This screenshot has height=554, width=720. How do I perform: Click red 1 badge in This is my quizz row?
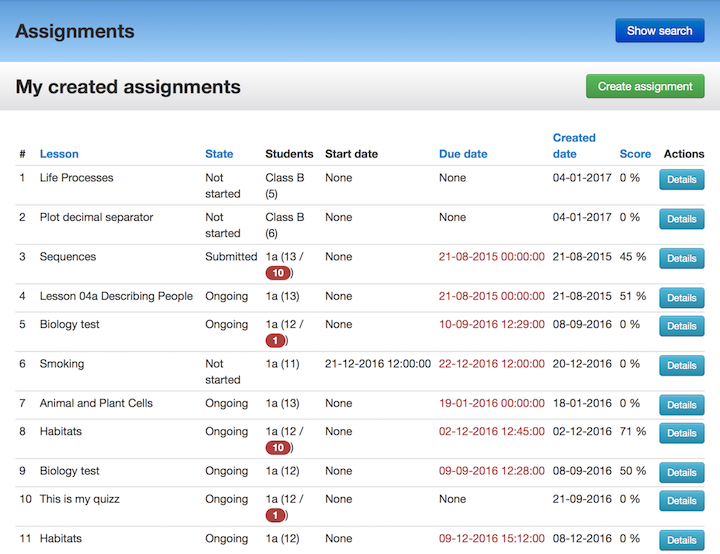click(275, 515)
